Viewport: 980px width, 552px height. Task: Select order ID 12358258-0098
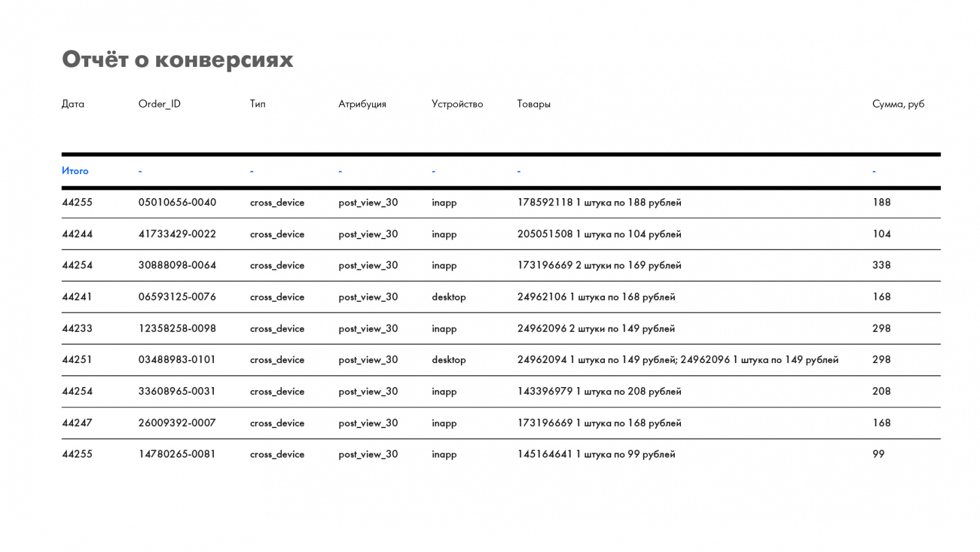[x=177, y=328]
